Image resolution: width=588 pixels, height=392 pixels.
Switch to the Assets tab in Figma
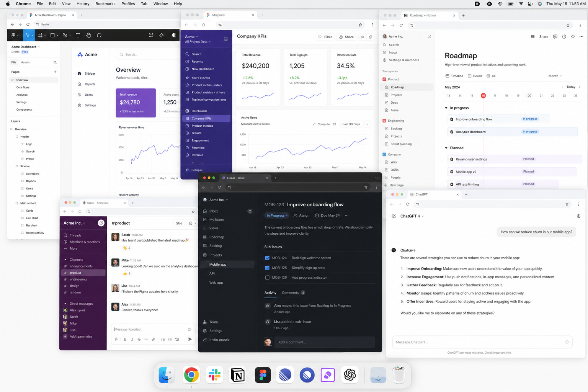(x=25, y=62)
